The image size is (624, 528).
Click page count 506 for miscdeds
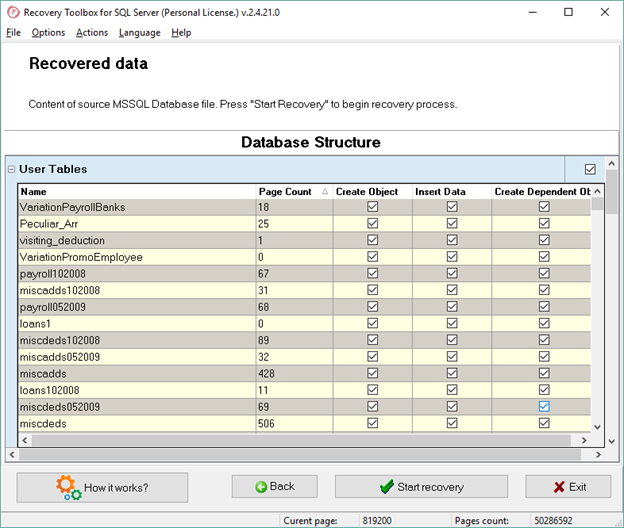(266, 423)
